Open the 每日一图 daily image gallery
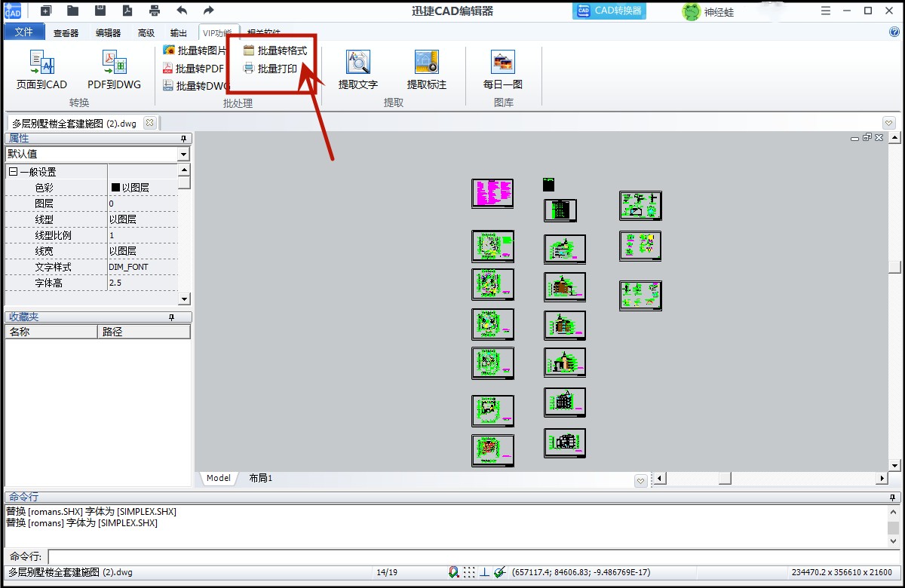 (503, 70)
